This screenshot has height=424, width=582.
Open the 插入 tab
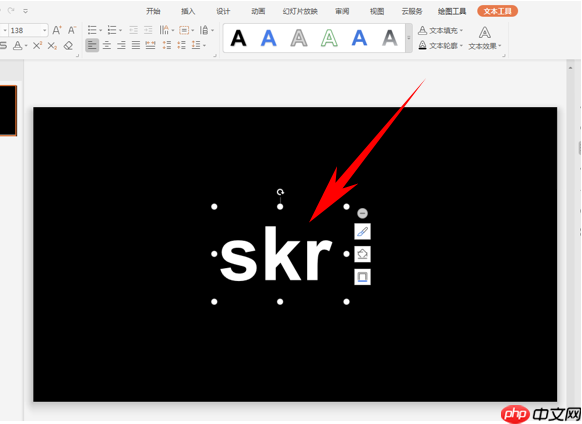point(188,11)
